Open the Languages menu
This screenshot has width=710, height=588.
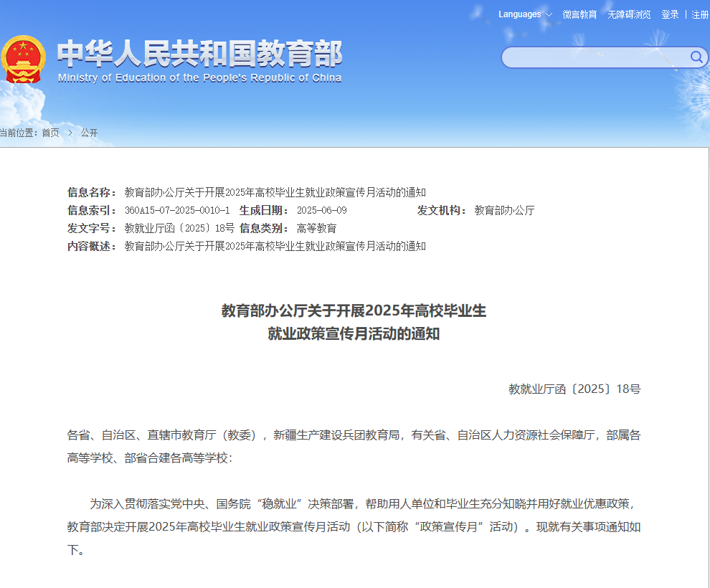[520, 14]
